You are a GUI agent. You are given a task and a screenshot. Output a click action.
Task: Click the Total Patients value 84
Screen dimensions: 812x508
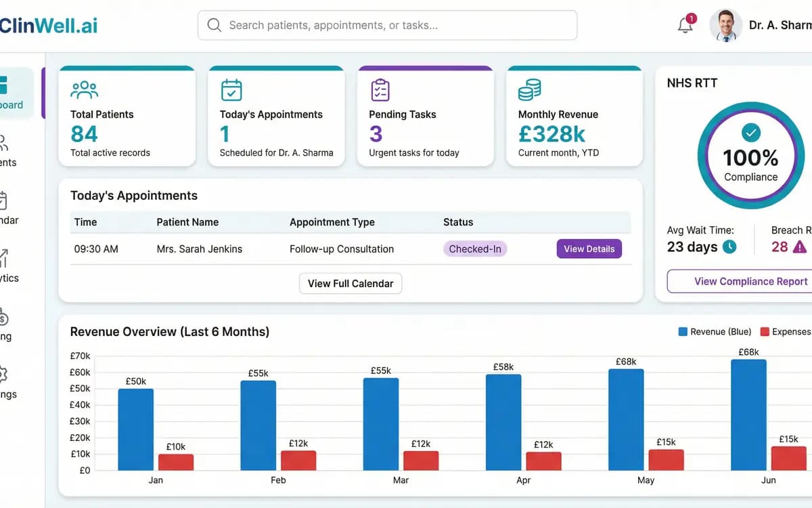84,133
